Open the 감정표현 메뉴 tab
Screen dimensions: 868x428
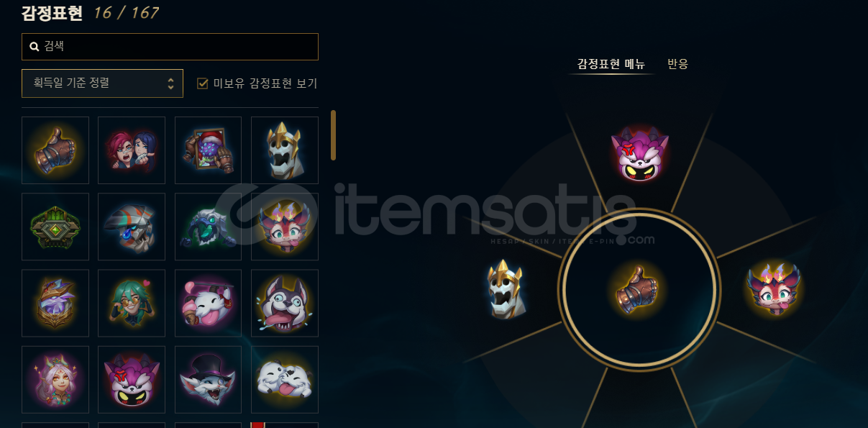click(611, 64)
